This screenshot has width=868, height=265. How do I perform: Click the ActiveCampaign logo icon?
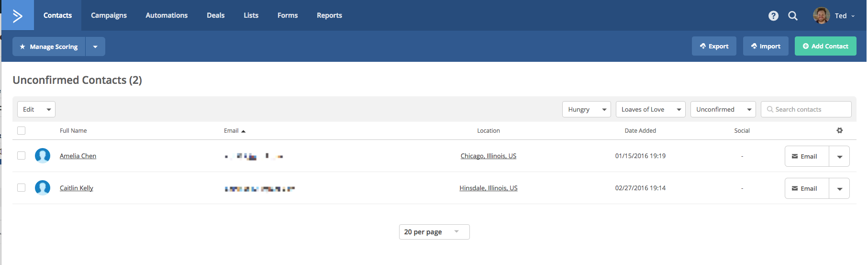coord(18,16)
